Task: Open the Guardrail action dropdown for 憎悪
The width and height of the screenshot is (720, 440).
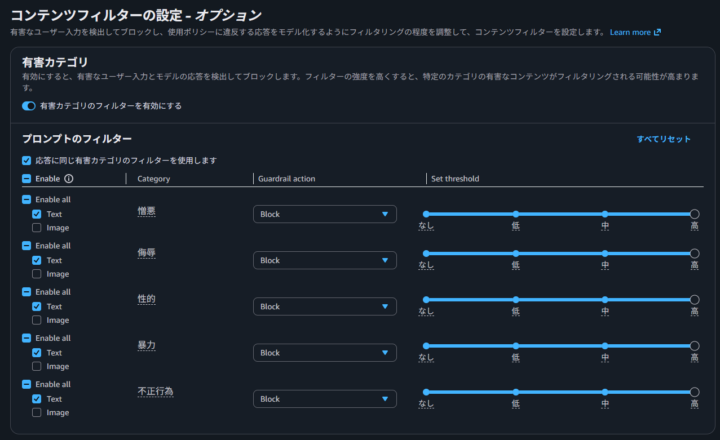Action: click(x=324, y=214)
